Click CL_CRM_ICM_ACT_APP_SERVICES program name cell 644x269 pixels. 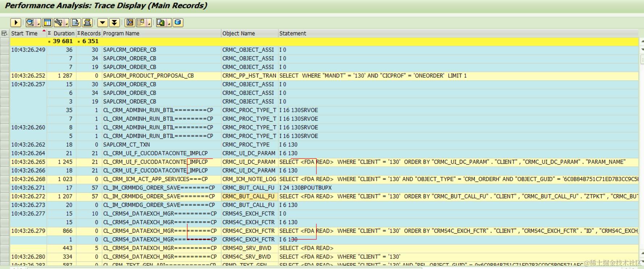pos(161,179)
